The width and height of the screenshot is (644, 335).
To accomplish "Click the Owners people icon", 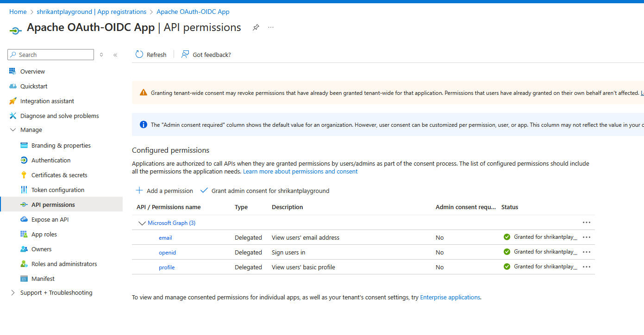I will pyautogui.click(x=24, y=249).
